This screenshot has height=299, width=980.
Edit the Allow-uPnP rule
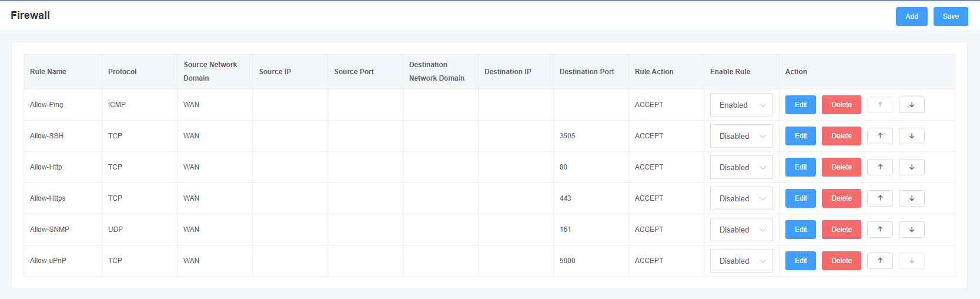(801, 261)
